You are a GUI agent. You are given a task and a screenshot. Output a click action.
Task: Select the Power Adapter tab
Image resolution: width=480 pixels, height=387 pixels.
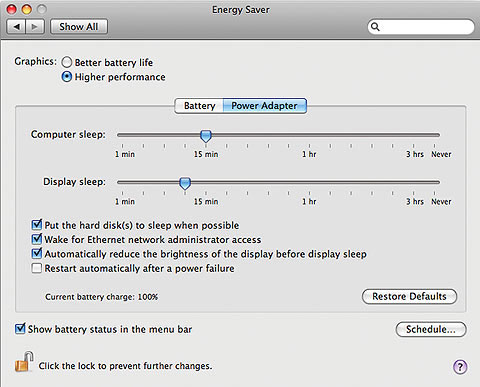265,106
